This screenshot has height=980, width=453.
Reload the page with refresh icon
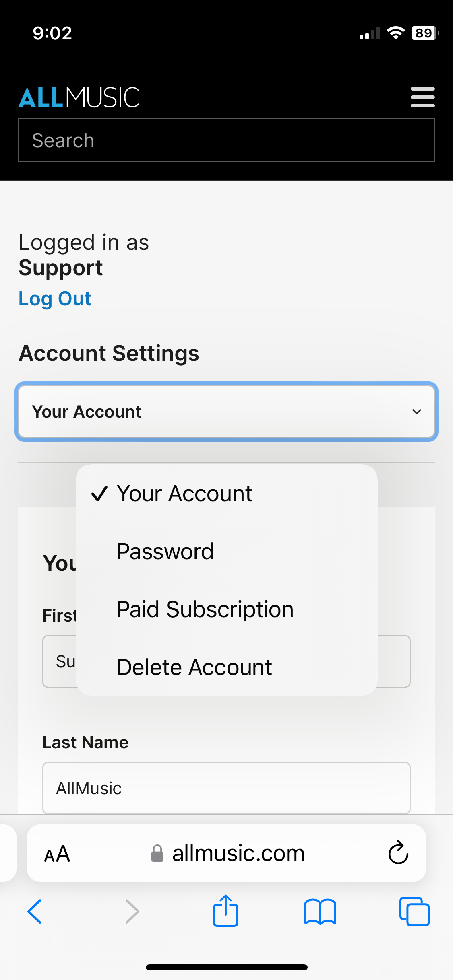398,852
